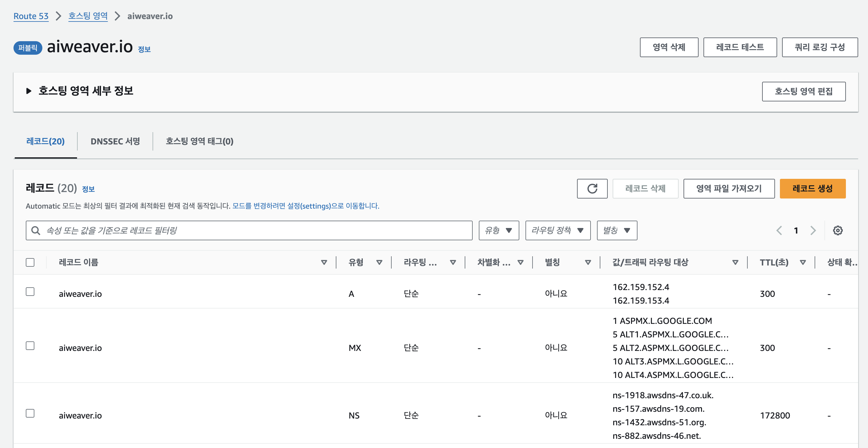This screenshot has height=448, width=868.
Task: Click the 별칭 column header
Action: click(x=552, y=262)
